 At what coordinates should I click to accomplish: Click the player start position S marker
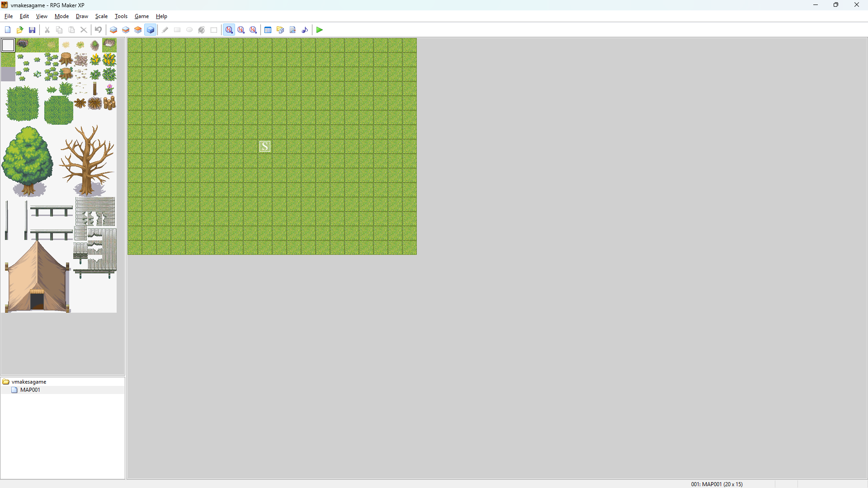(x=265, y=146)
